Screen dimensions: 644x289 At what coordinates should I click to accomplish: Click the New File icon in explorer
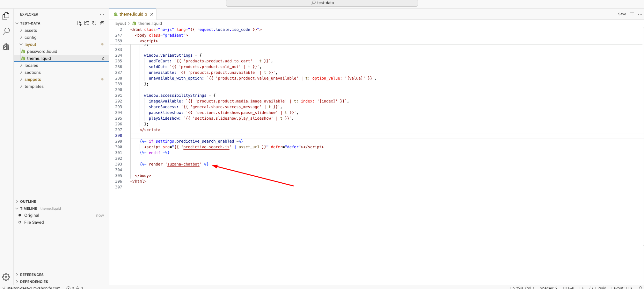click(x=79, y=23)
